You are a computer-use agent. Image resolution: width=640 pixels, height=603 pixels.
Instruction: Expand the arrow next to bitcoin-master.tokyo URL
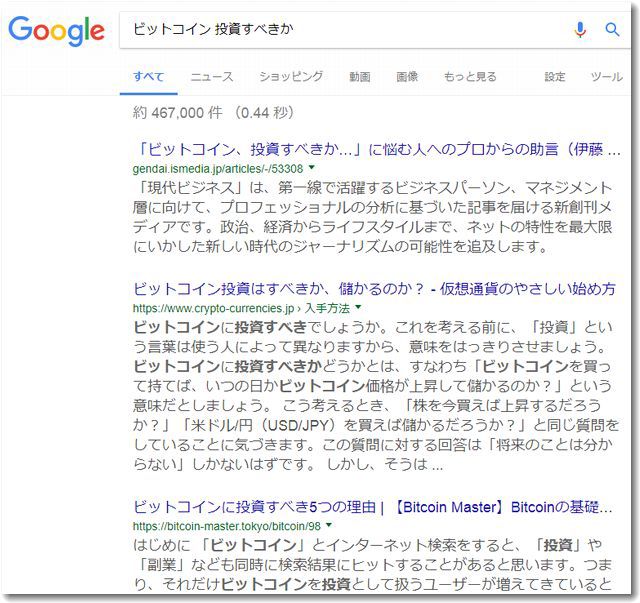329,525
